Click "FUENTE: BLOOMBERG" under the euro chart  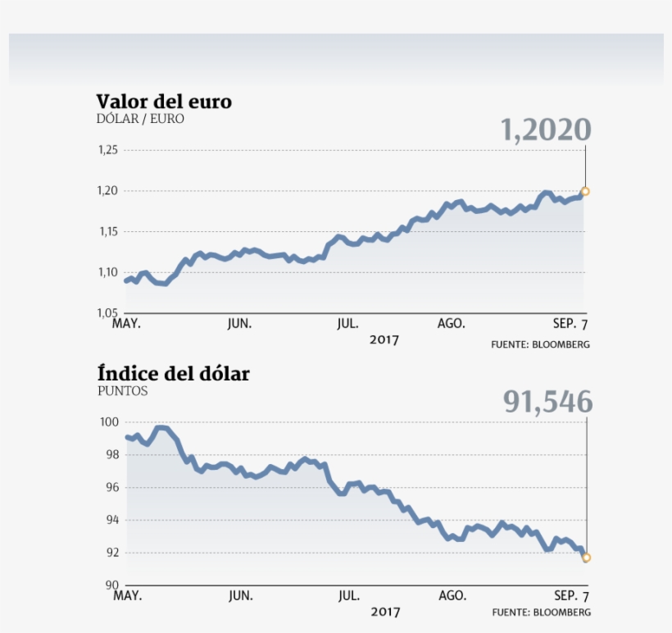pyautogui.click(x=540, y=344)
